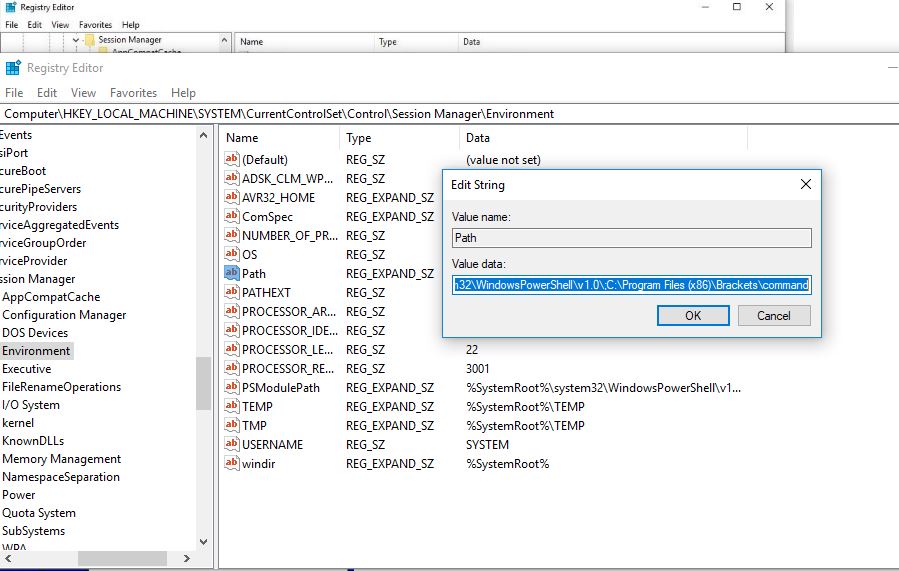Maximize the back Registry Editor window
The image size is (899, 571).
point(737,7)
